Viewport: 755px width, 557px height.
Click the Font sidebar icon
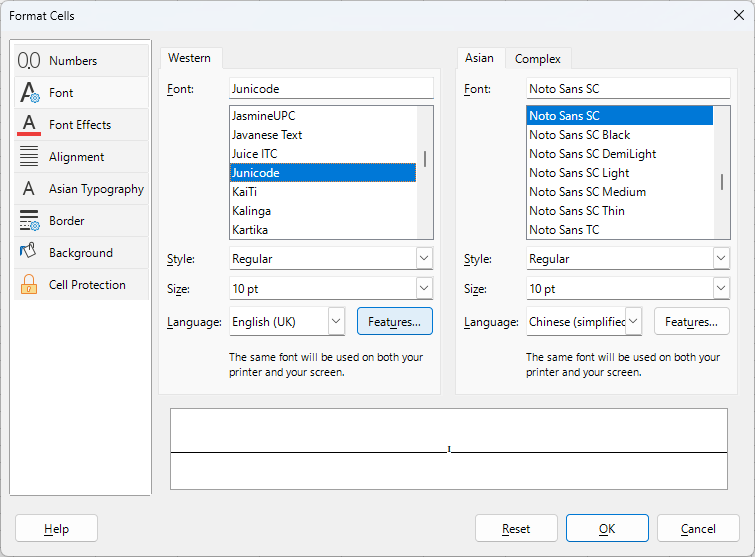tap(29, 93)
